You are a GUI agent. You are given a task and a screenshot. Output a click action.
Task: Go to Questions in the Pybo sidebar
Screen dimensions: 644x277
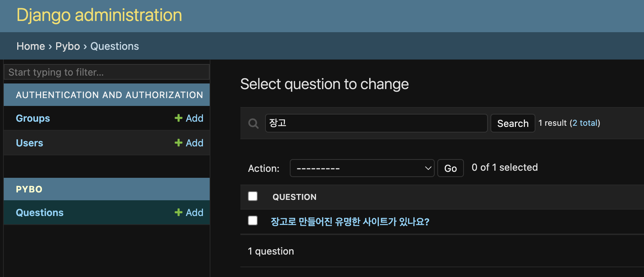pyautogui.click(x=40, y=213)
